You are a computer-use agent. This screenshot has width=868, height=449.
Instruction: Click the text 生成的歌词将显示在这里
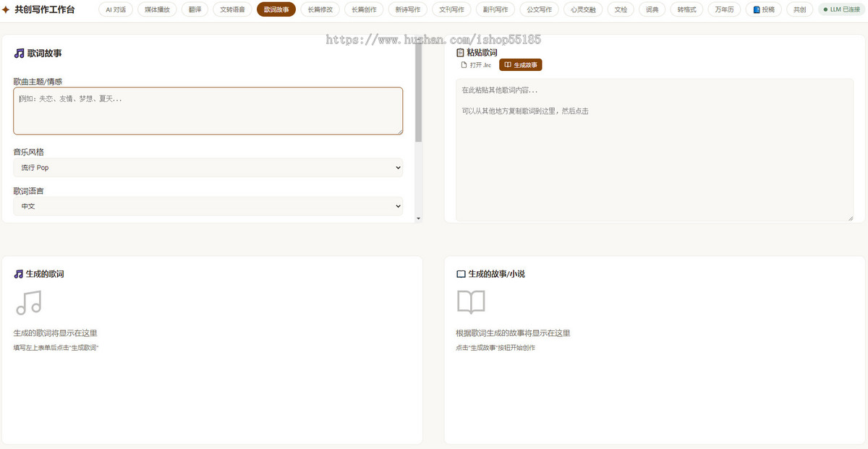(55, 333)
